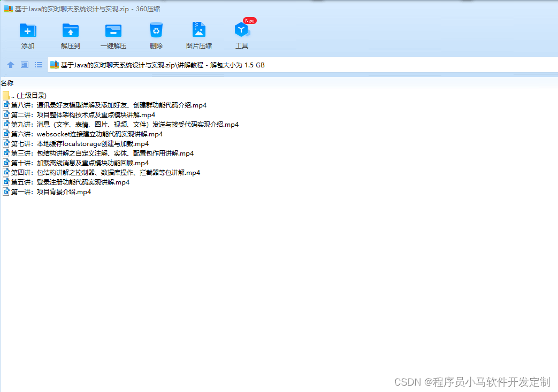Click the blue up-arrow to go up

tap(10, 65)
